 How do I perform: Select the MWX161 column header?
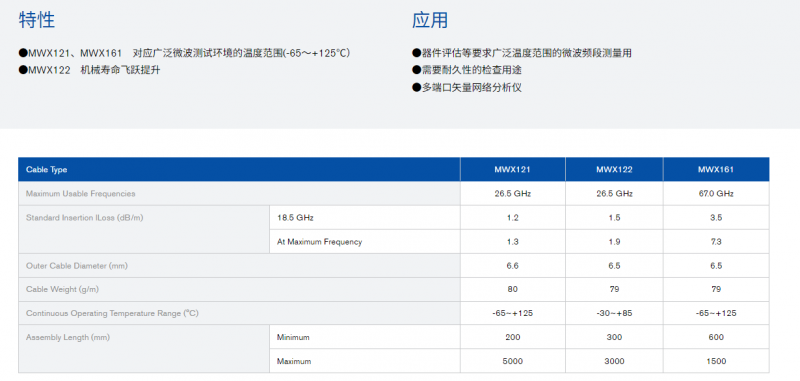tap(716, 170)
